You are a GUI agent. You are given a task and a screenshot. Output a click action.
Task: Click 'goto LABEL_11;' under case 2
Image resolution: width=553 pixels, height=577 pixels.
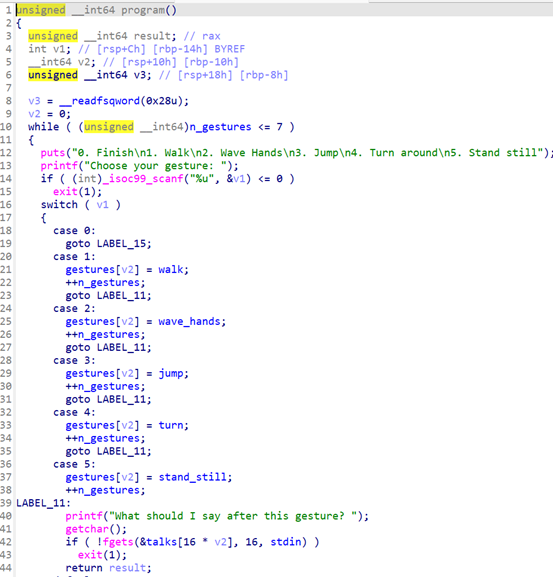pyautogui.click(x=109, y=347)
